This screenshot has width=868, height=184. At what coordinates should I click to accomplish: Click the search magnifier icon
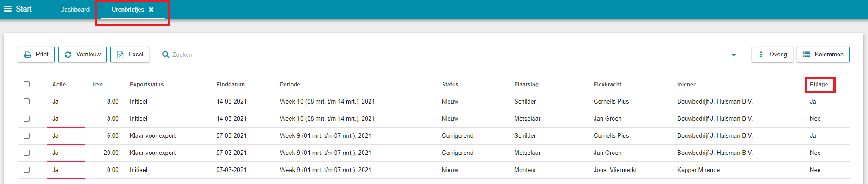click(165, 55)
